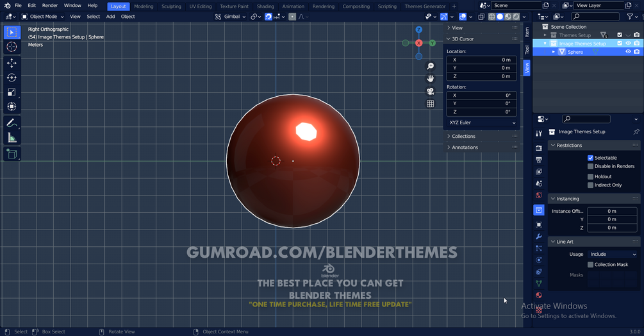Open the Modifier properties tab
The height and width of the screenshot is (336, 644).
coord(539,237)
